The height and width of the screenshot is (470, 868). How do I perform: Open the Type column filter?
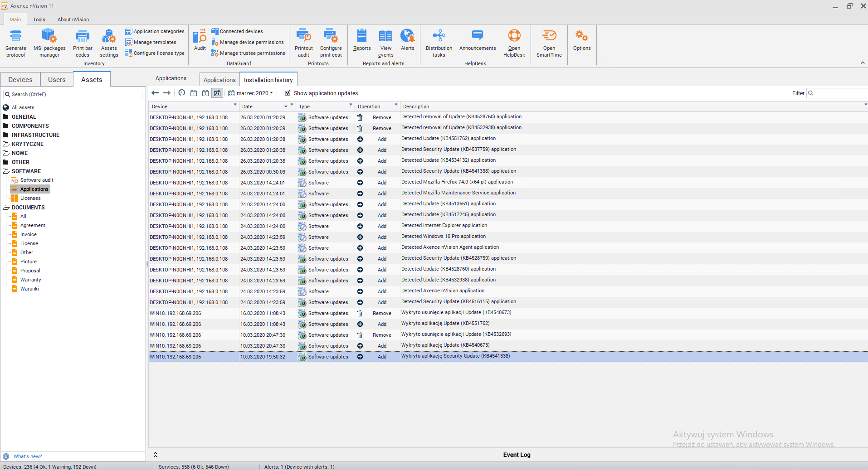click(351, 105)
